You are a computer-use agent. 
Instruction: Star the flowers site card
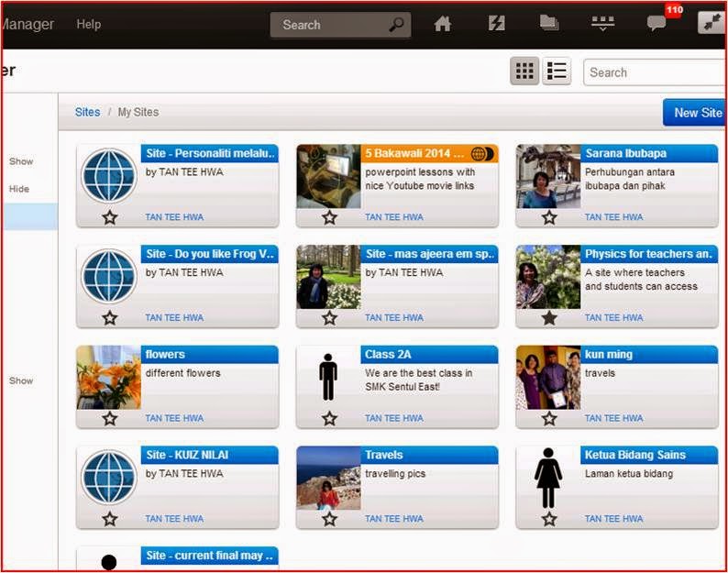click(110, 418)
